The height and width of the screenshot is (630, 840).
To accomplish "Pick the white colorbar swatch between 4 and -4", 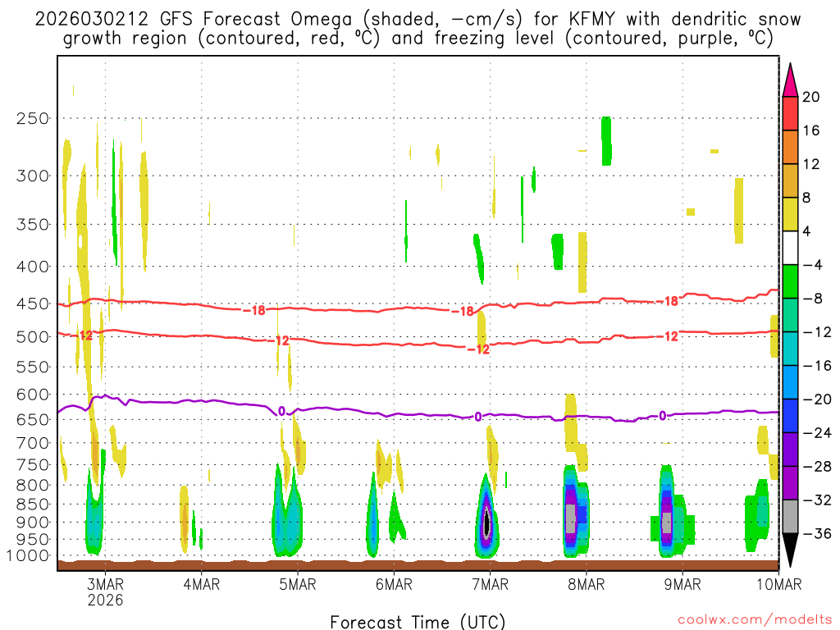I will 790,248.
